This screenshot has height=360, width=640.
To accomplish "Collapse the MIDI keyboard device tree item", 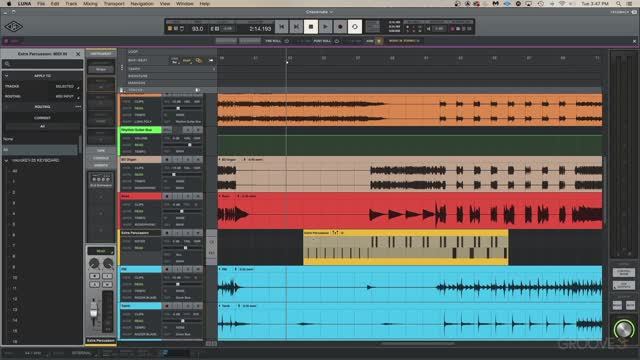I will (x=7, y=161).
